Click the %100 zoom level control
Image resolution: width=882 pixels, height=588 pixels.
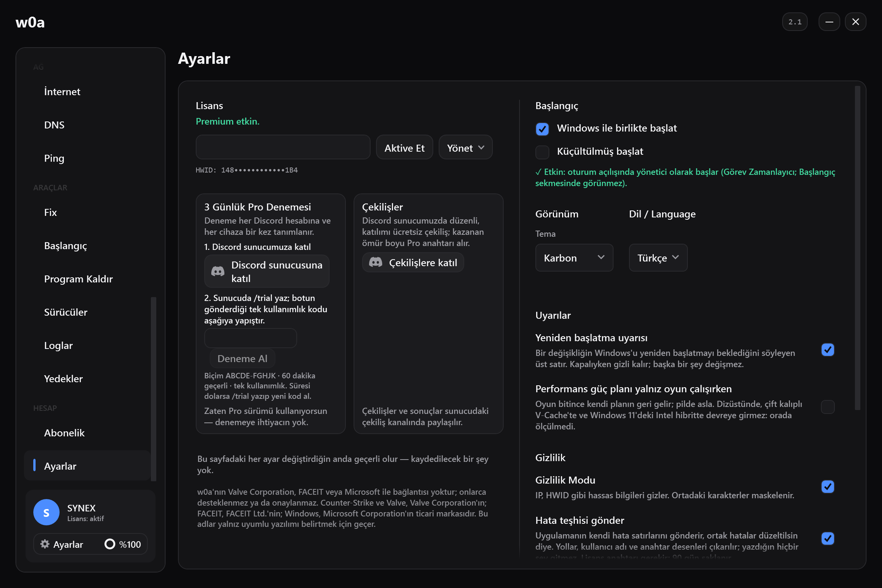pos(123,544)
